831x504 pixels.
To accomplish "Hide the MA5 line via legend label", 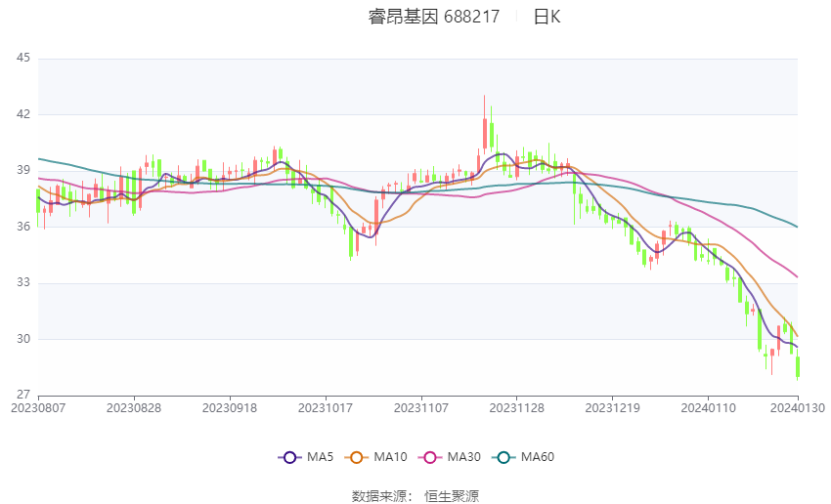I will tap(320, 457).
